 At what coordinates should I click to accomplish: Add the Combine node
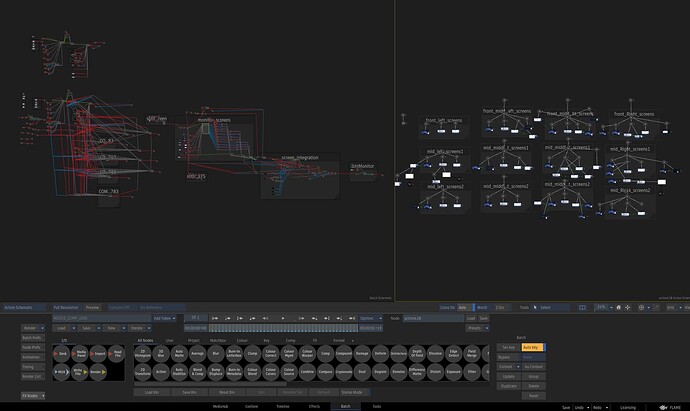pos(307,372)
